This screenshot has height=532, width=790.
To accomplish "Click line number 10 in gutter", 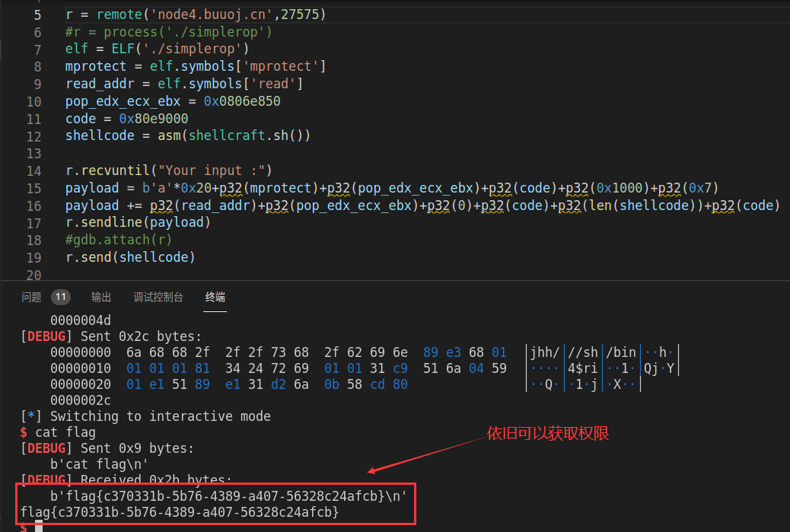I will [x=33, y=102].
